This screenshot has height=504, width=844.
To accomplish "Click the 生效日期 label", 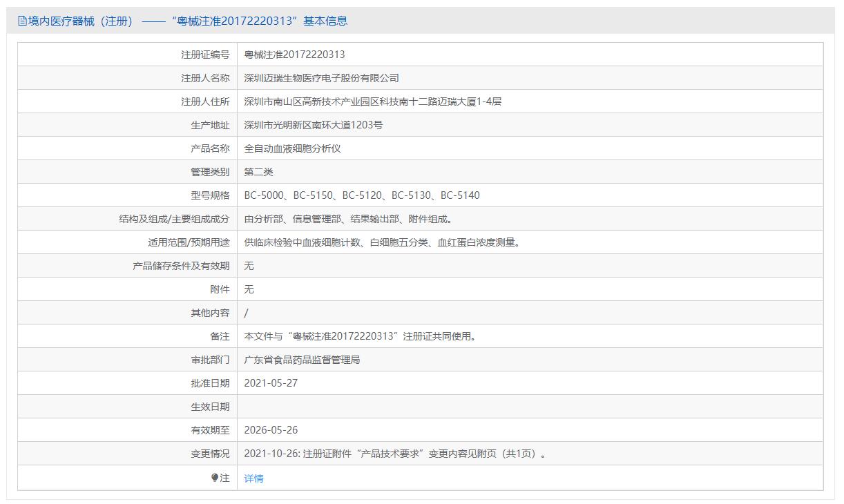I will pos(210,407).
